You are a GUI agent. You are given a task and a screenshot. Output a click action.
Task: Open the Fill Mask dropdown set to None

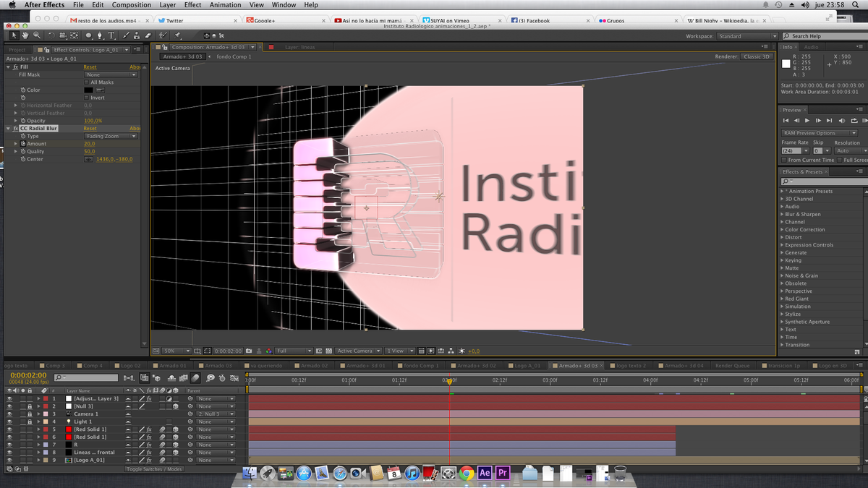point(110,74)
